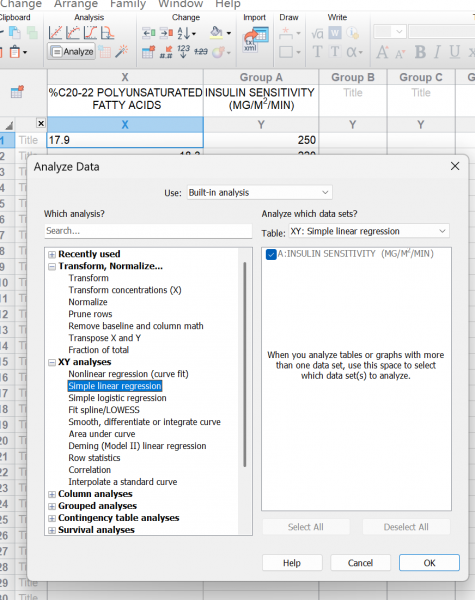475x600 pixels.
Task: Click the square root equation icon
Action: 317,34
